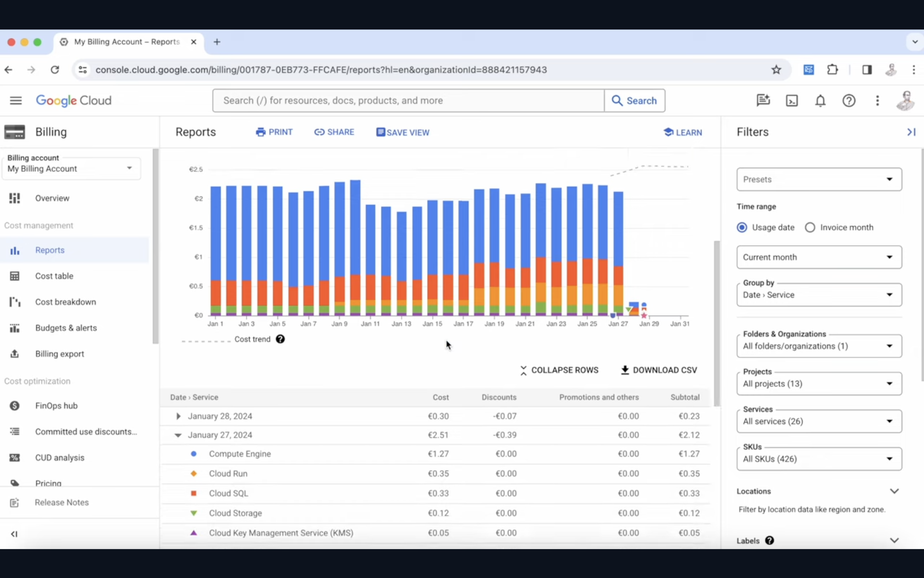The height and width of the screenshot is (578, 924).
Task: Click the Reports icon in sidebar
Action: [14, 250]
